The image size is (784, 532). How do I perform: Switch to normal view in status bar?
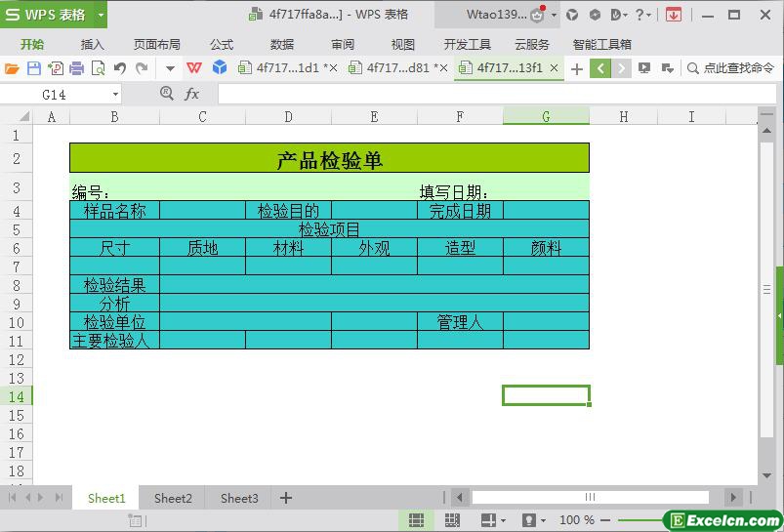point(416,520)
